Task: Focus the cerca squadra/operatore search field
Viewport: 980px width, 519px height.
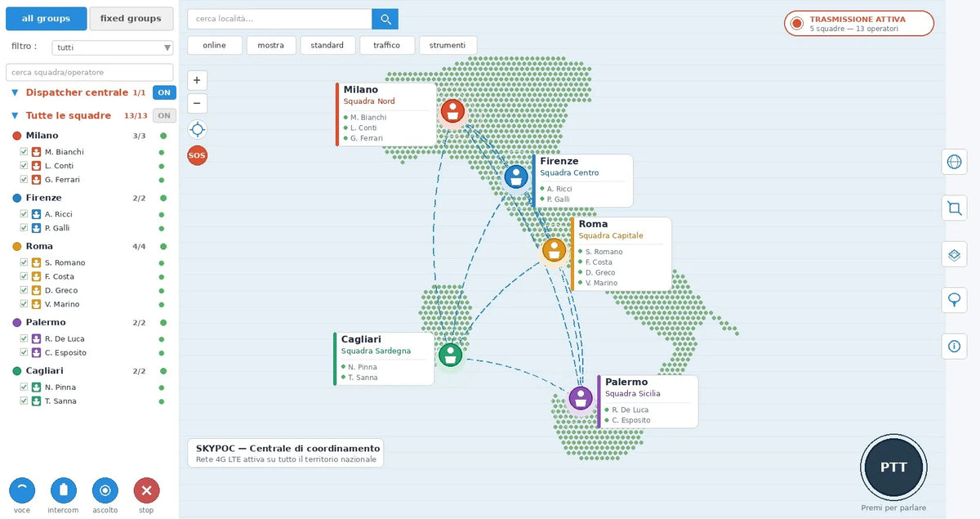Action: [x=90, y=72]
